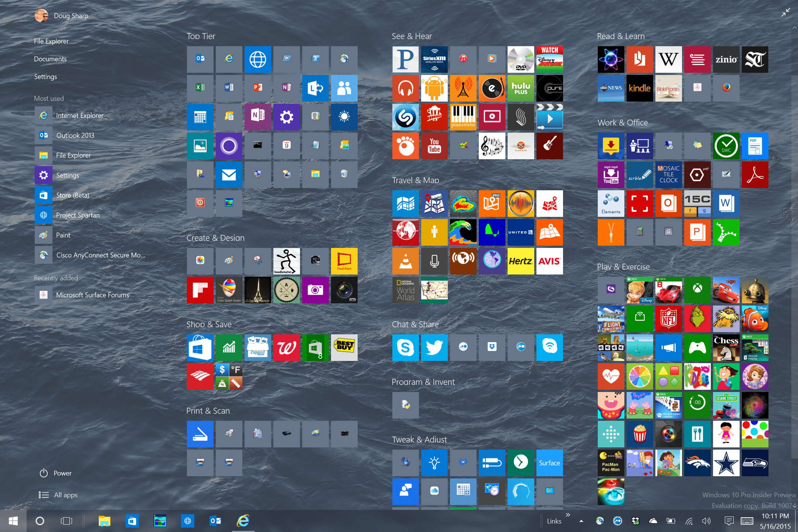
Task: Open the Watch Disney Junior tile
Action: coord(549,59)
